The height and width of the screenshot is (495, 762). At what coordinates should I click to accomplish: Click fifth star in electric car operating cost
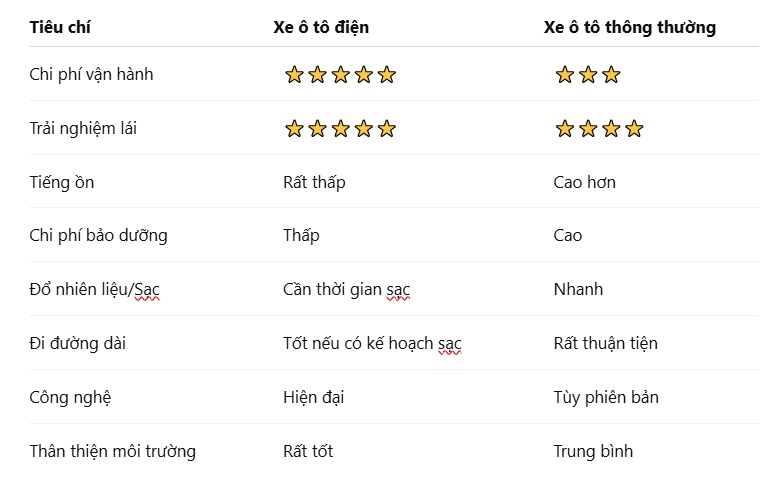[386, 75]
